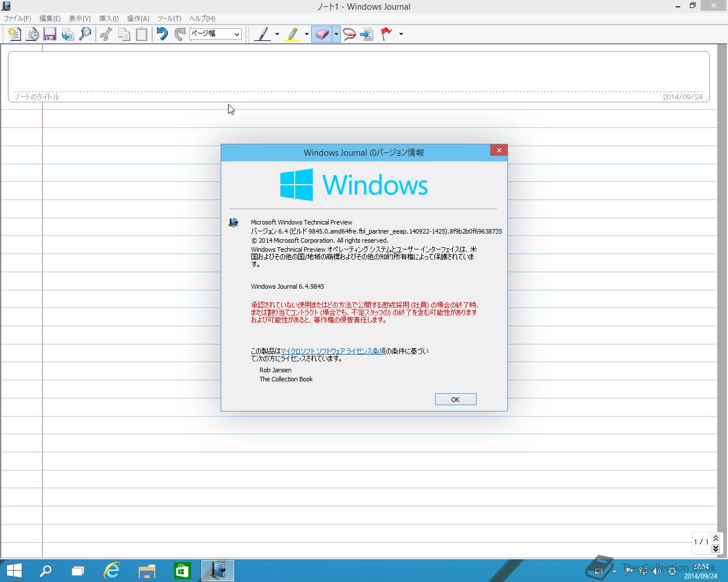Click the ノートのタイトル title field
The width and height of the screenshot is (728, 582).
point(37,97)
